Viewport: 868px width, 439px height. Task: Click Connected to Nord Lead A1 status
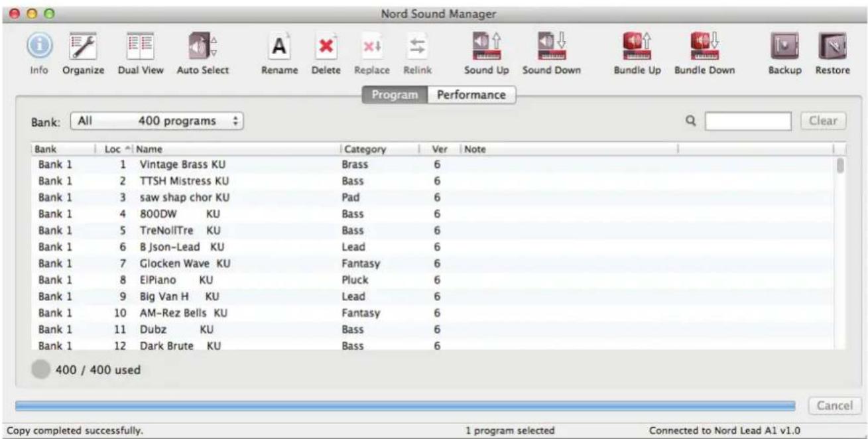coord(725,431)
